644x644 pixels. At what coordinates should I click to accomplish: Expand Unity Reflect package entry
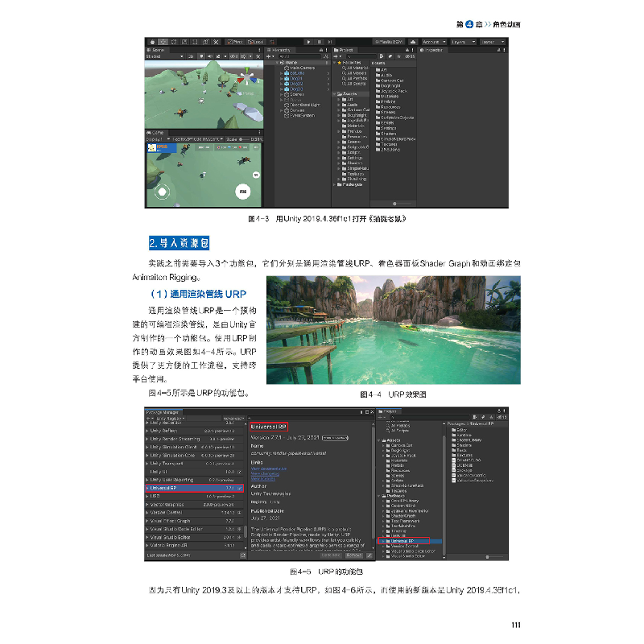pos(147,431)
